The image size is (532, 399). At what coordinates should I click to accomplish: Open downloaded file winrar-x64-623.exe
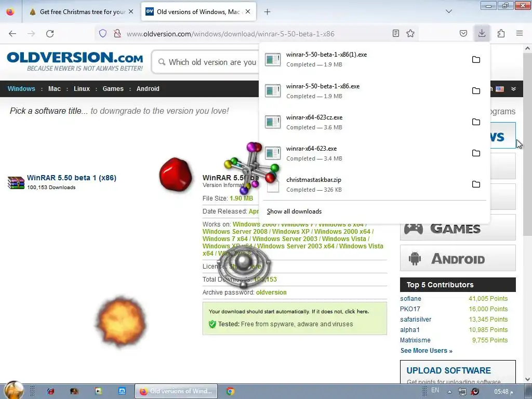tap(363, 153)
